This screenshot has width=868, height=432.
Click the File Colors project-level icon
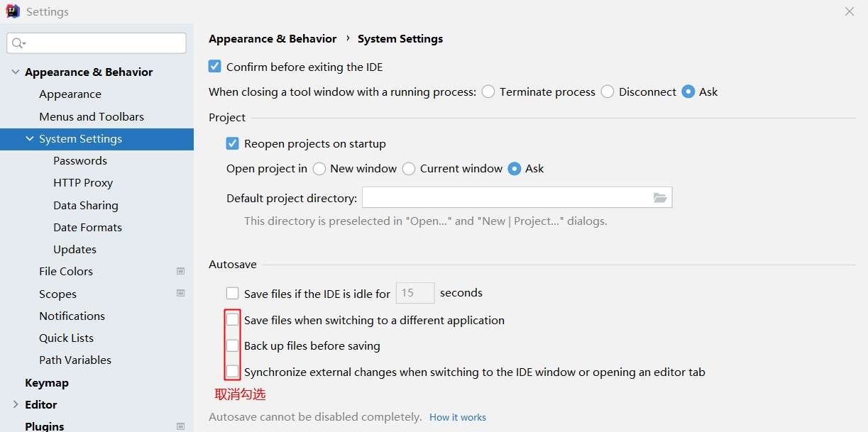click(x=180, y=271)
